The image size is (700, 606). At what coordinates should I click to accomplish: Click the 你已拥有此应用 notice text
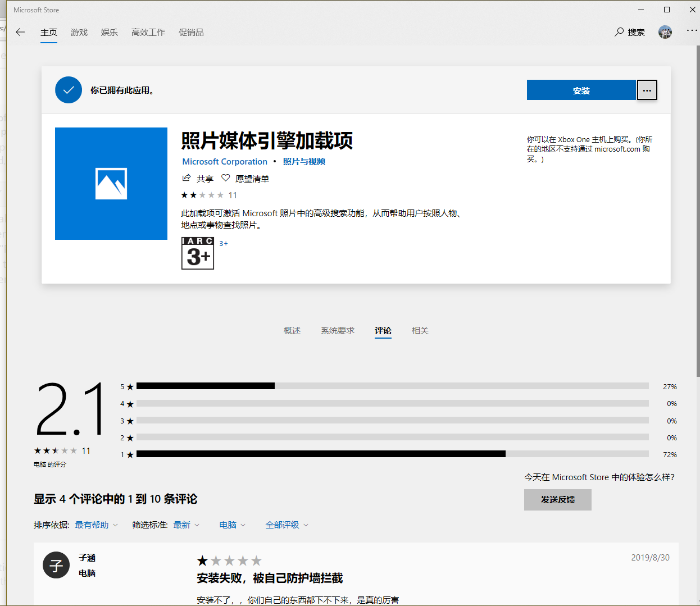[122, 90]
